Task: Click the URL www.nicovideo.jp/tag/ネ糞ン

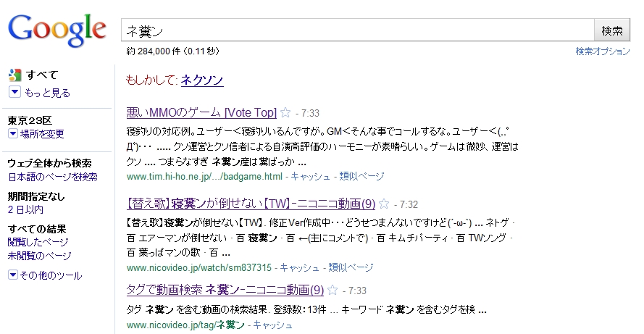Action: (x=185, y=325)
